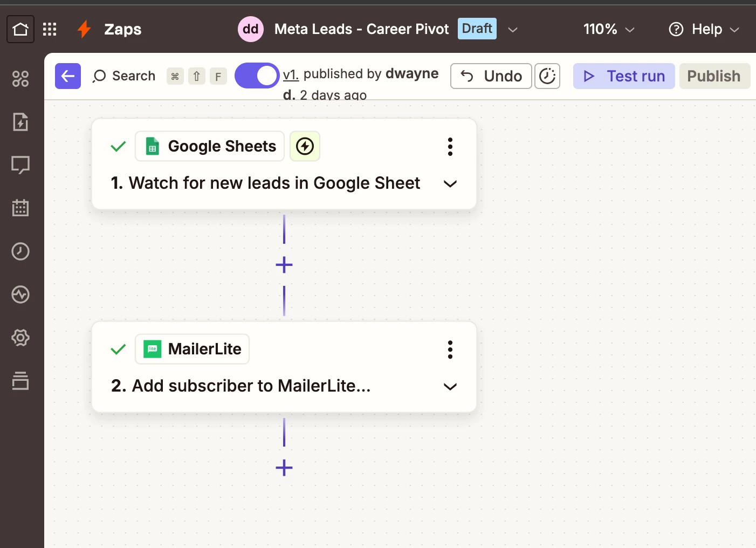Open the calendar icon in sidebar
The image size is (756, 548).
(20, 208)
